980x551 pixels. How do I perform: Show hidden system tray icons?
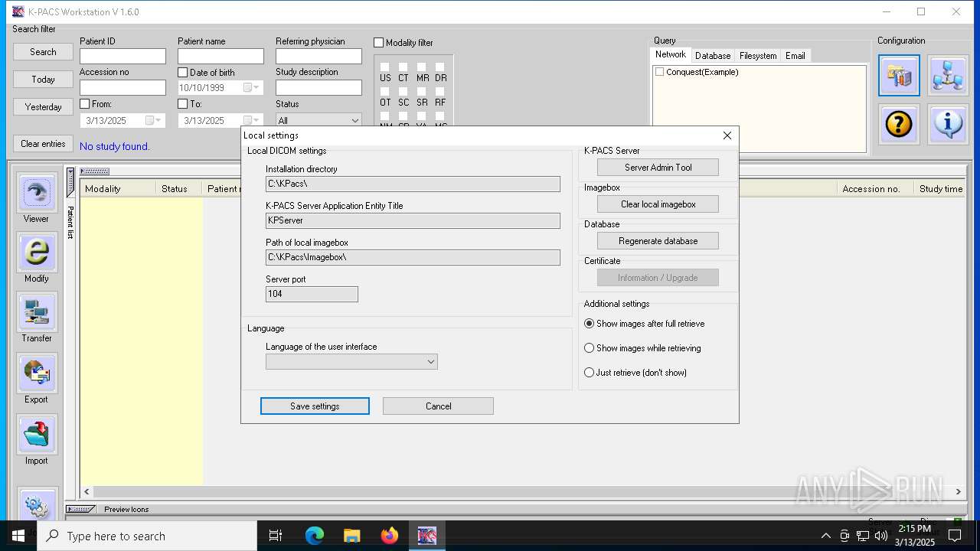[825, 536]
